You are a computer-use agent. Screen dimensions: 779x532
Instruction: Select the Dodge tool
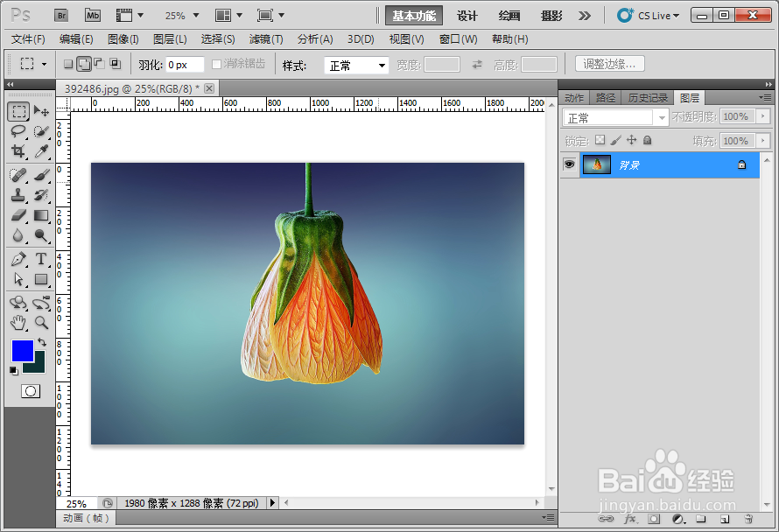[42, 235]
